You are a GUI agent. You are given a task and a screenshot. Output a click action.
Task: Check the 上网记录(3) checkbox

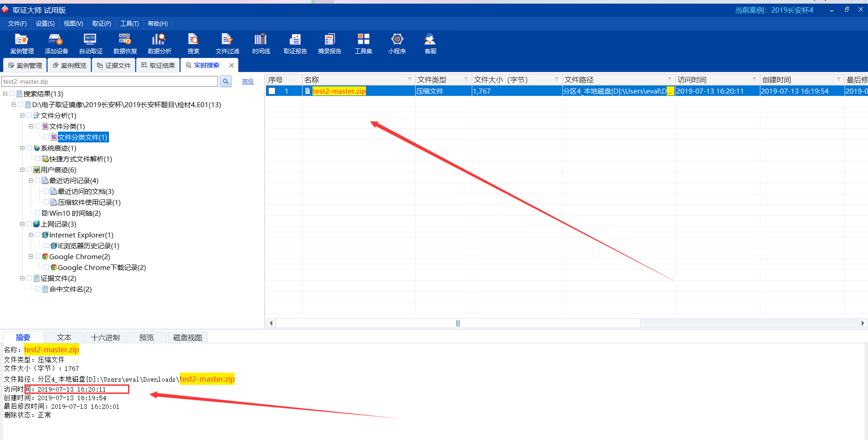pyautogui.click(x=29, y=224)
